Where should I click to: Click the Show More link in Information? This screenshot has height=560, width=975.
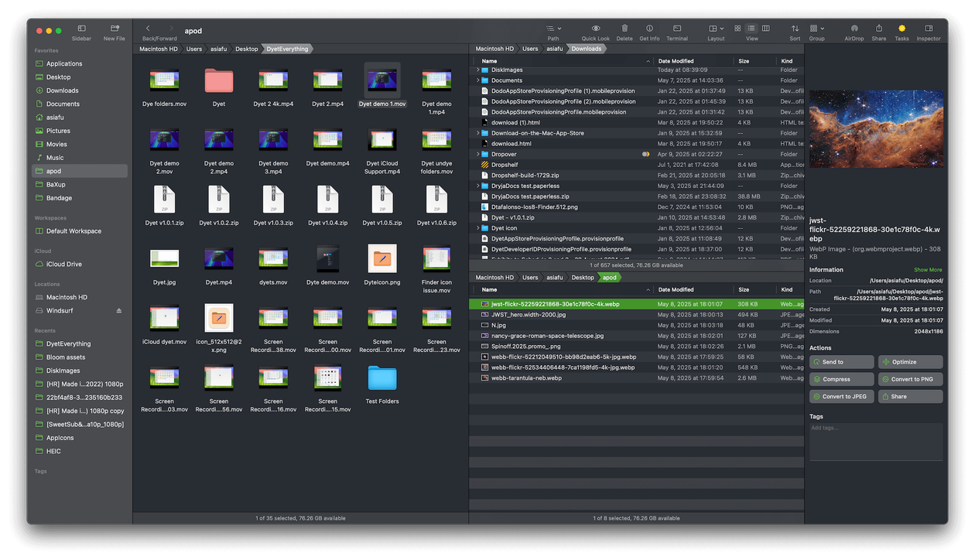[928, 270]
